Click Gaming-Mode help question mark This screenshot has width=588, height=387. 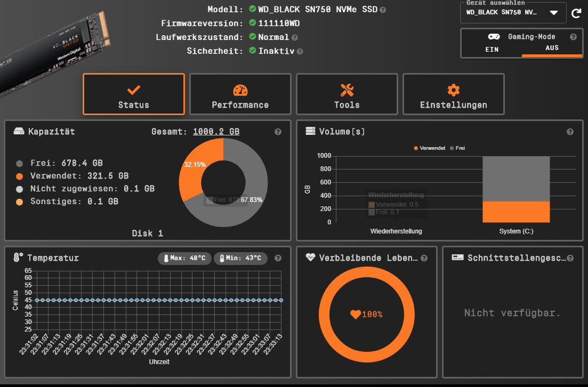point(573,37)
